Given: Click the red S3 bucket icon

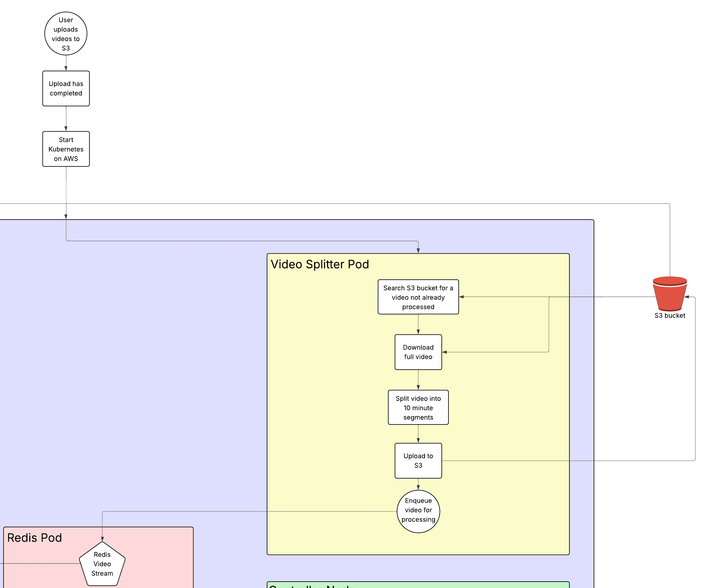Looking at the screenshot, I should [669, 294].
